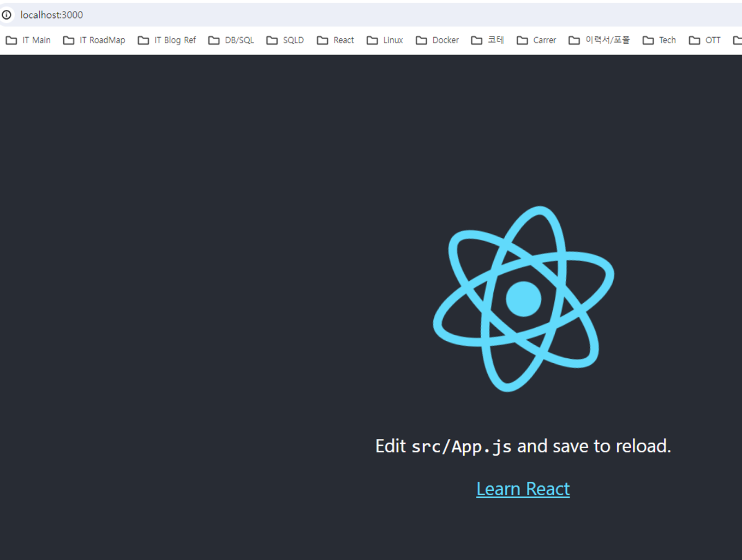Click the Tech bookmark folder icon
Image resolution: width=742 pixels, height=560 pixels.
(x=648, y=40)
